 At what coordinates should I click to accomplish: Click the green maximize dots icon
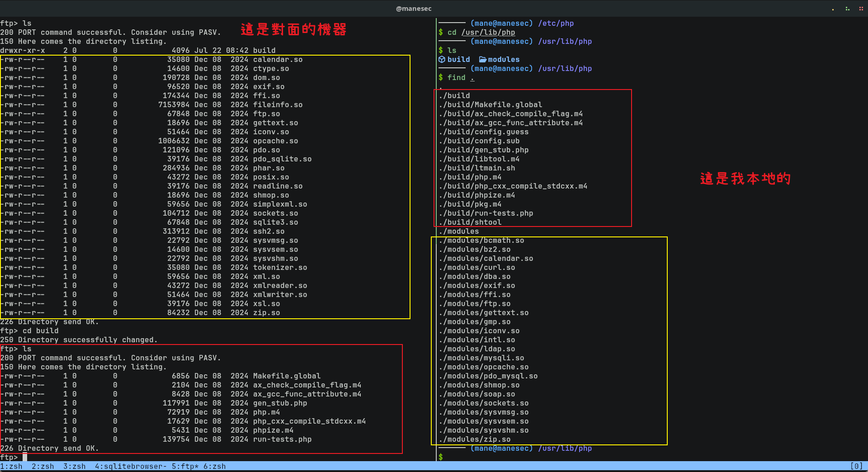847,9
